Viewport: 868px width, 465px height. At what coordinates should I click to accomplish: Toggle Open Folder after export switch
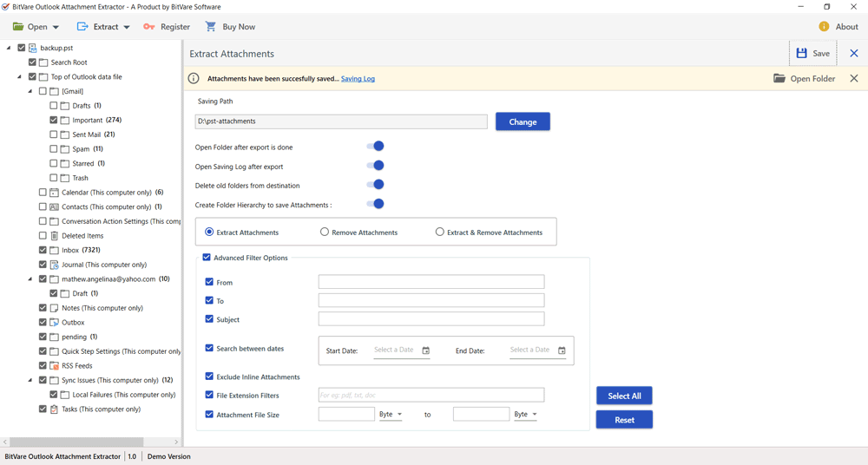pyautogui.click(x=375, y=146)
